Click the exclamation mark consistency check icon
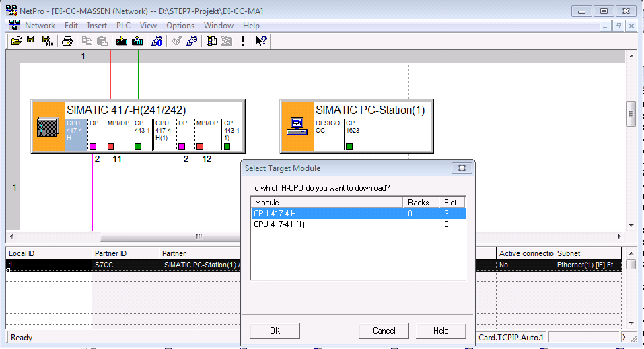Image resolution: width=644 pixels, height=349 pixels. pos(242,41)
